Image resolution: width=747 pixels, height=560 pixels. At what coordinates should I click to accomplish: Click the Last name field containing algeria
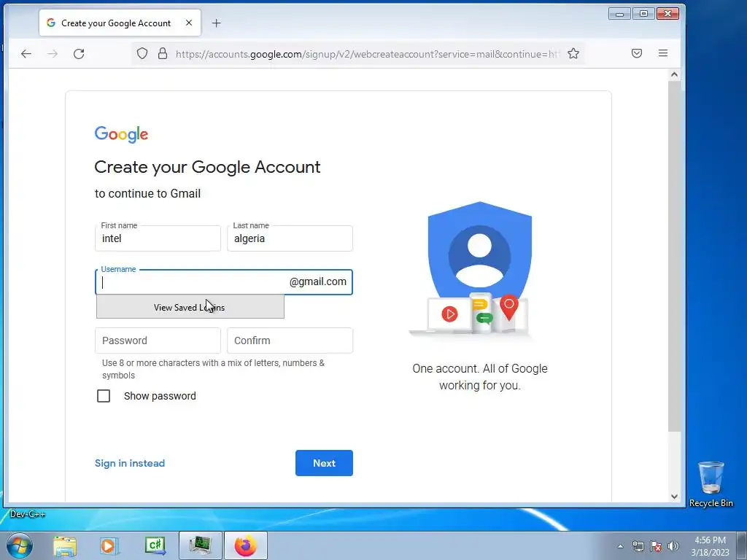(290, 238)
